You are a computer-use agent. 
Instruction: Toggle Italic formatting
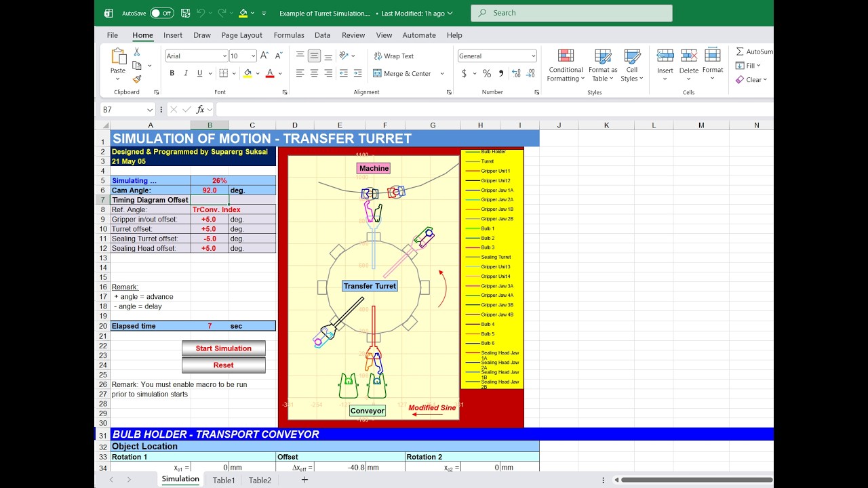coord(186,73)
